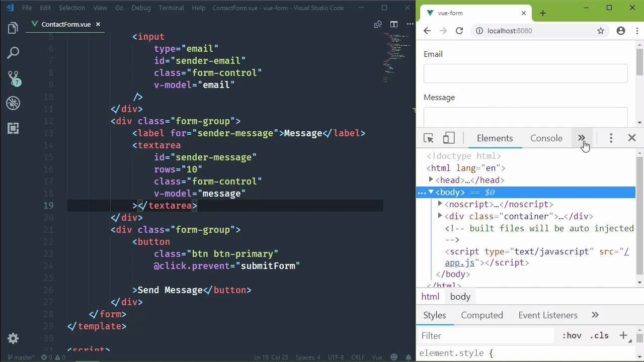Viewport: 644px width, 362px height.
Task: Open the Extensions view in activity bar
Action: [13, 128]
